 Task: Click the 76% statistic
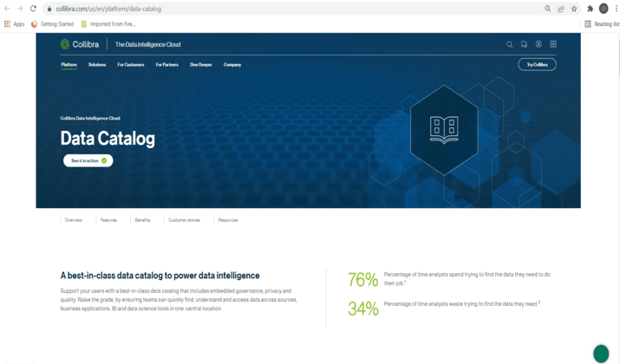pos(363,279)
